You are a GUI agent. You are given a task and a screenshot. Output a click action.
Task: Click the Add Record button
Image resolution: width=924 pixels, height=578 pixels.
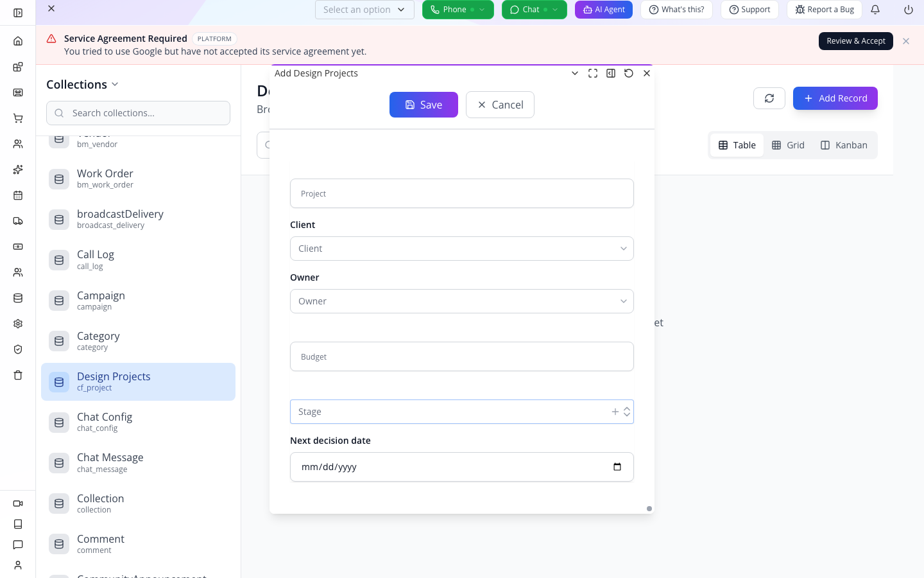(x=835, y=98)
